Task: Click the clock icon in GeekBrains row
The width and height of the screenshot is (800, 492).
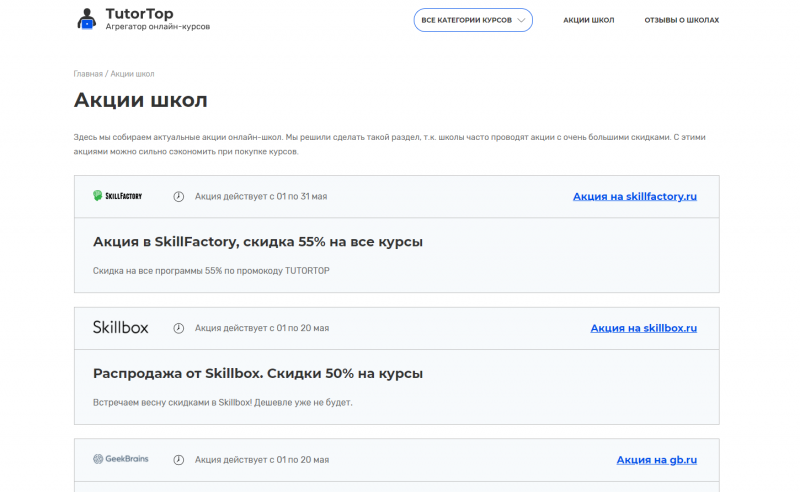Action: point(179,460)
